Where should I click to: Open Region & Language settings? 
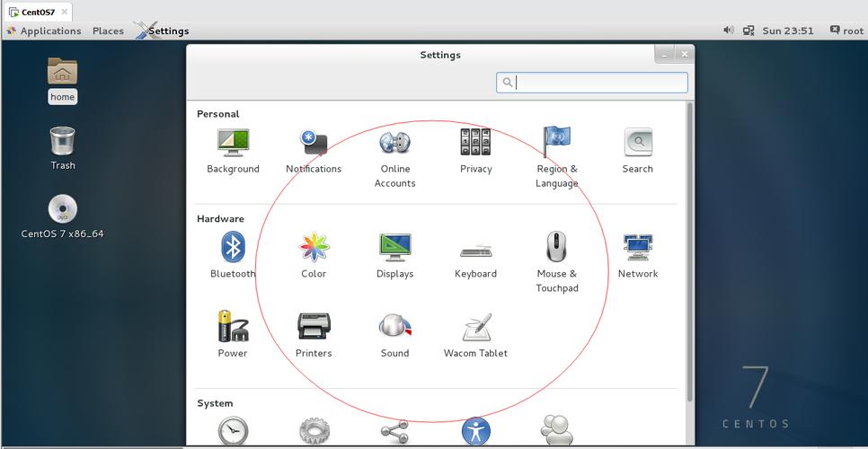tap(556, 157)
